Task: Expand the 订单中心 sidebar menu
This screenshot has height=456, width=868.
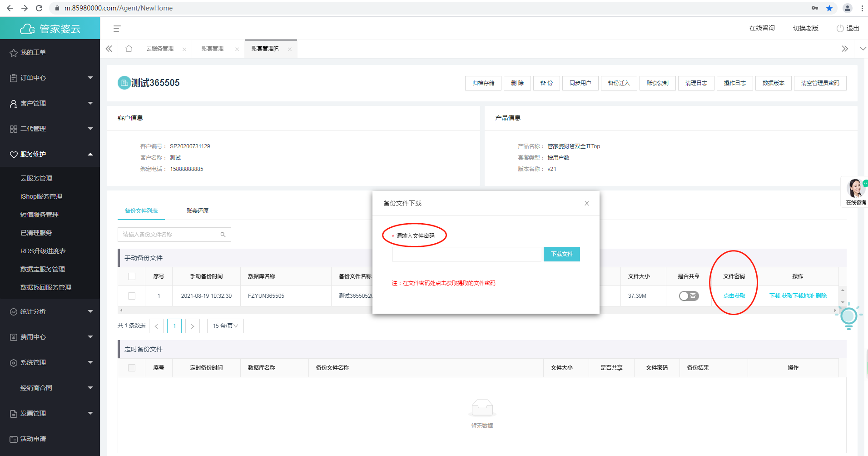Action: coord(50,78)
